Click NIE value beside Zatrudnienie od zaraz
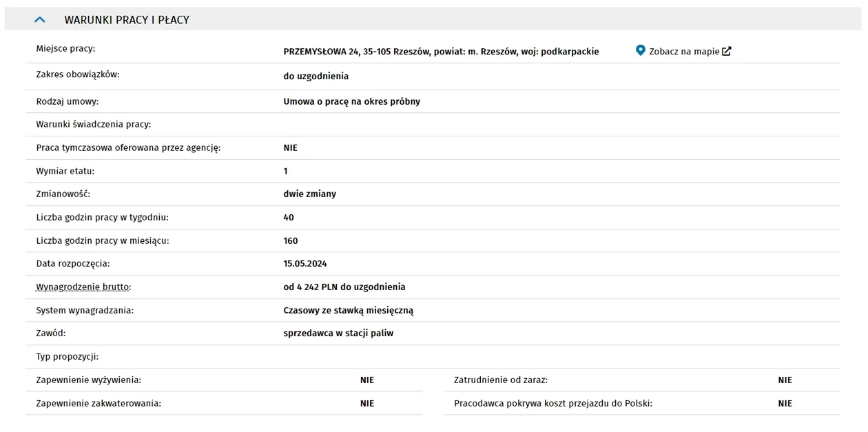The image size is (868, 432). 785,380
